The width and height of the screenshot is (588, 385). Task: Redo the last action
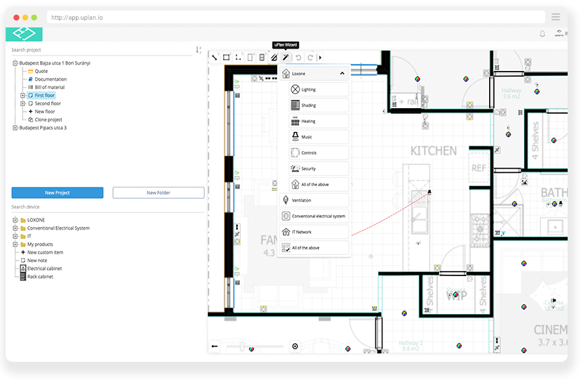pyautogui.click(x=310, y=58)
